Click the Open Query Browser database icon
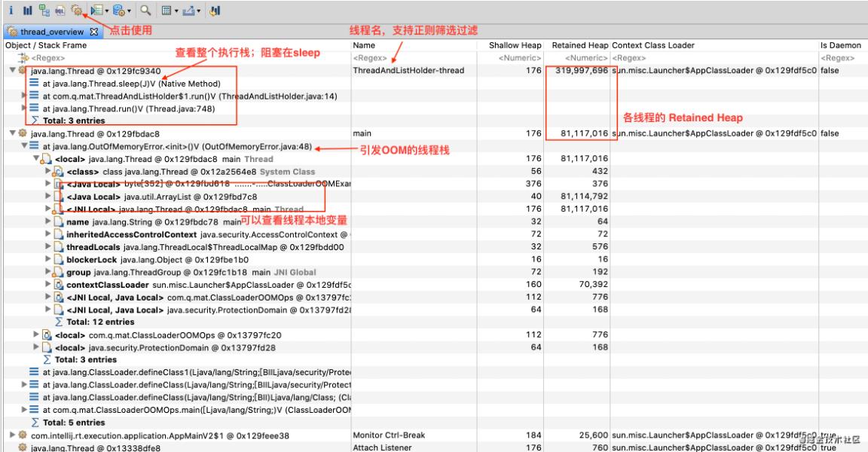This screenshot has height=452, width=868. (x=118, y=11)
